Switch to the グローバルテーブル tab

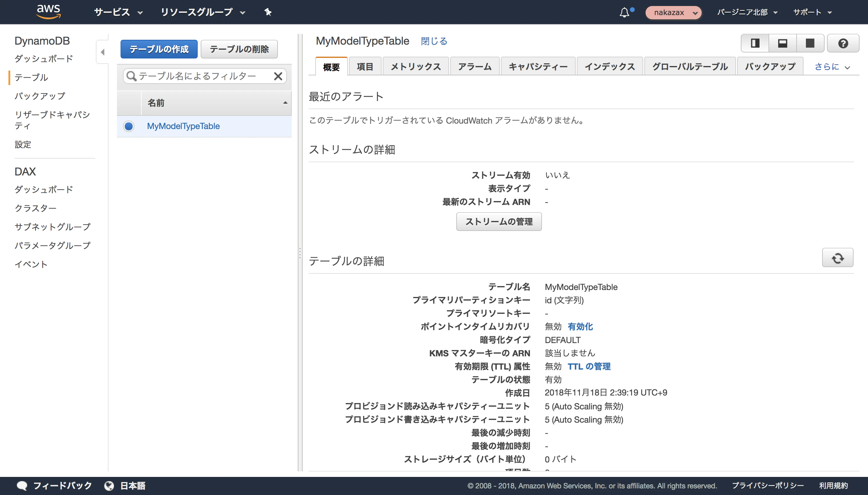pyautogui.click(x=690, y=66)
